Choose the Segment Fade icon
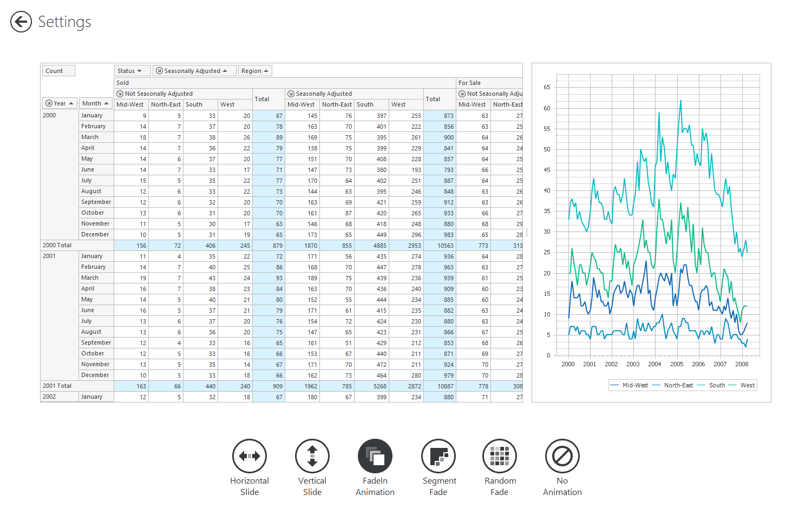 (x=438, y=456)
